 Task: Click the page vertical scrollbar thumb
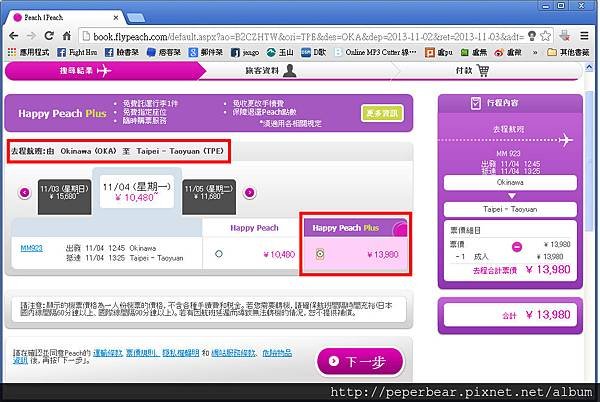[589, 161]
